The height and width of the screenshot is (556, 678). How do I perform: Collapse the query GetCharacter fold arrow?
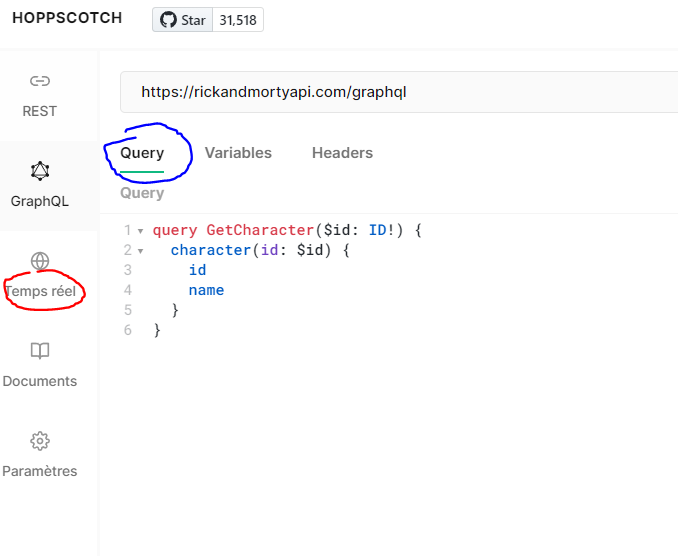tap(141, 231)
